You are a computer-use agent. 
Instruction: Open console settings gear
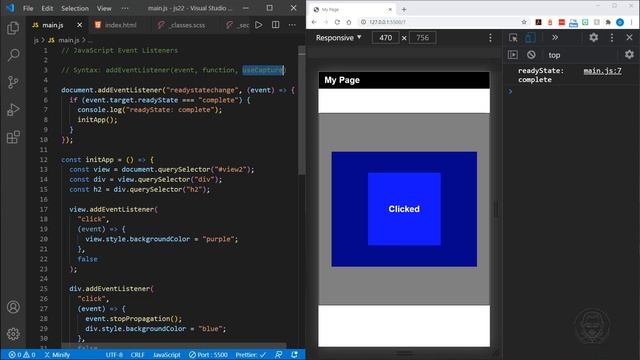pos(629,54)
